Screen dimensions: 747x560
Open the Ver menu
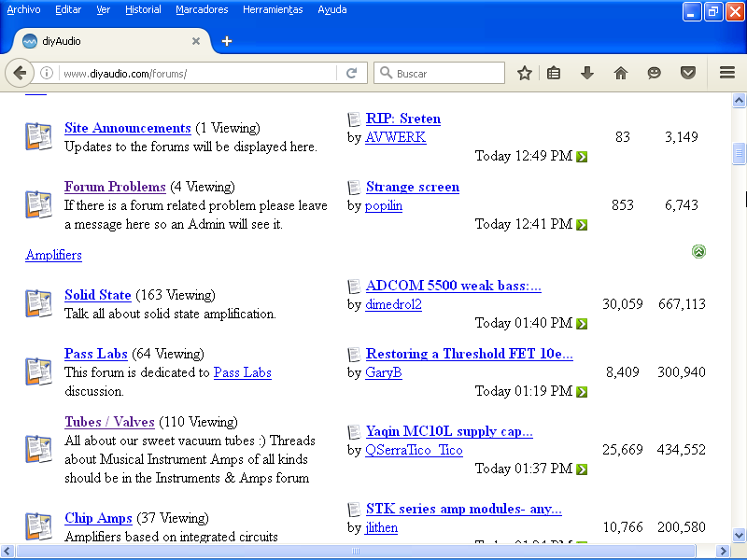coord(103,9)
